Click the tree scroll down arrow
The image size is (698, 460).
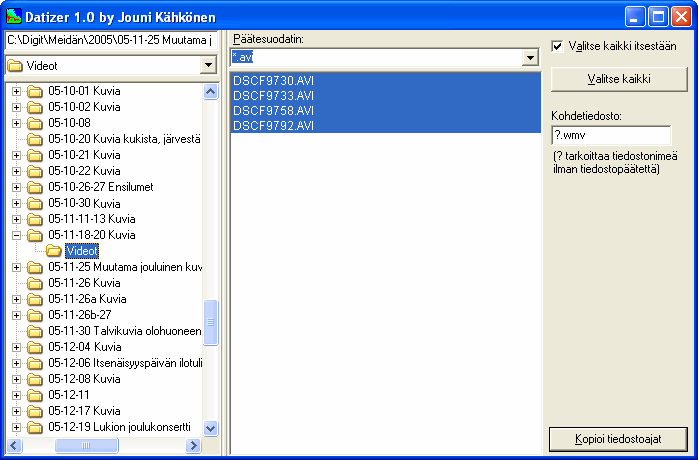(211, 428)
